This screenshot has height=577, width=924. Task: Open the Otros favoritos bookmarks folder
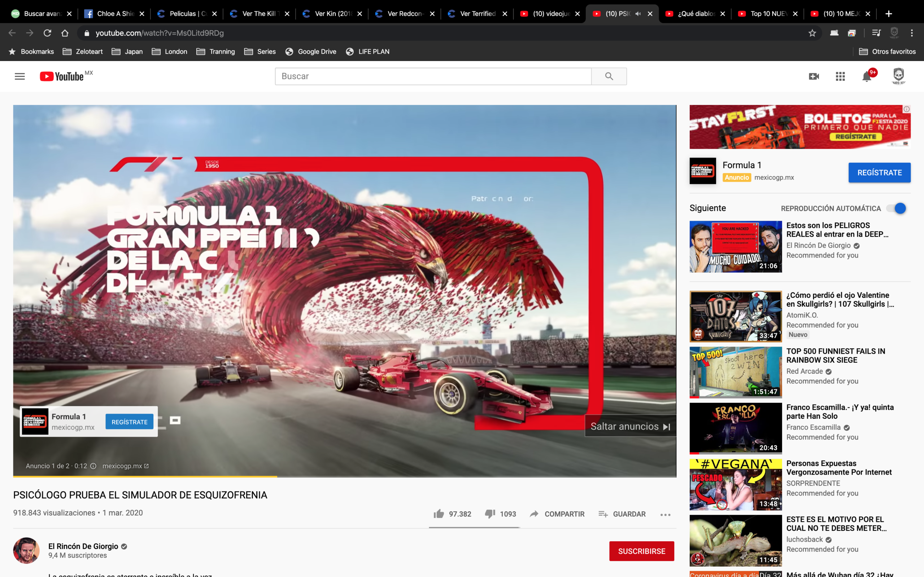point(887,52)
